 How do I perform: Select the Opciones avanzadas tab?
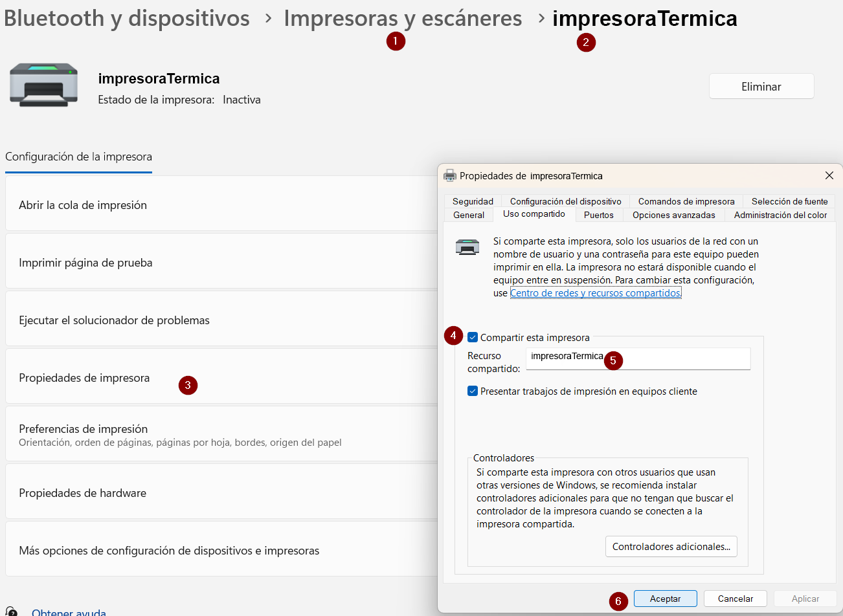(x=673, y=215)
